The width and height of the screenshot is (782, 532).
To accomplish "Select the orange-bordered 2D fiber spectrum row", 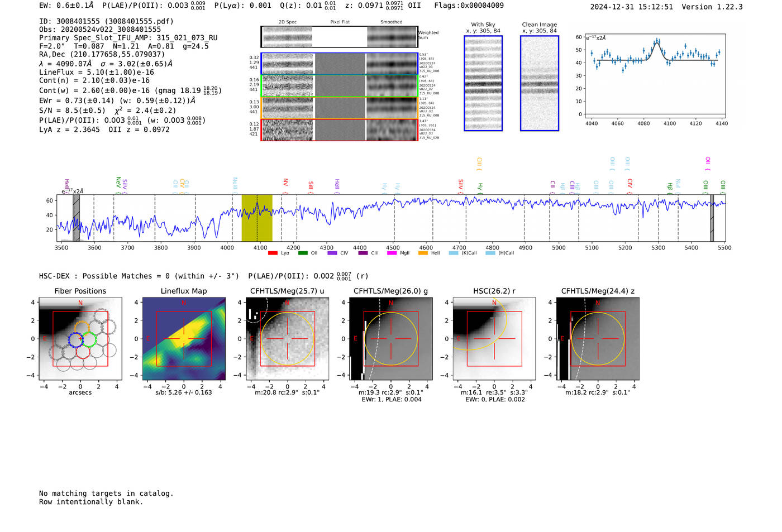I will pyautogui.click(x=339, y=108).
